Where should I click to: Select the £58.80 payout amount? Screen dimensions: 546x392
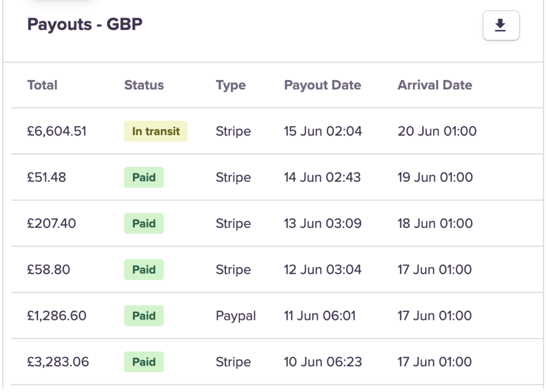(48, 269)
